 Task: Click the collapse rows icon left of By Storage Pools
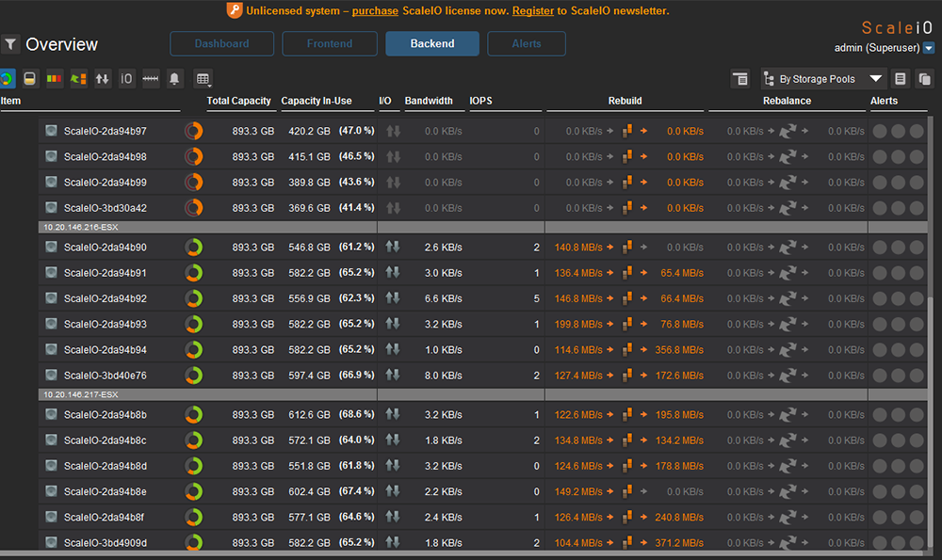click(740, 79)
